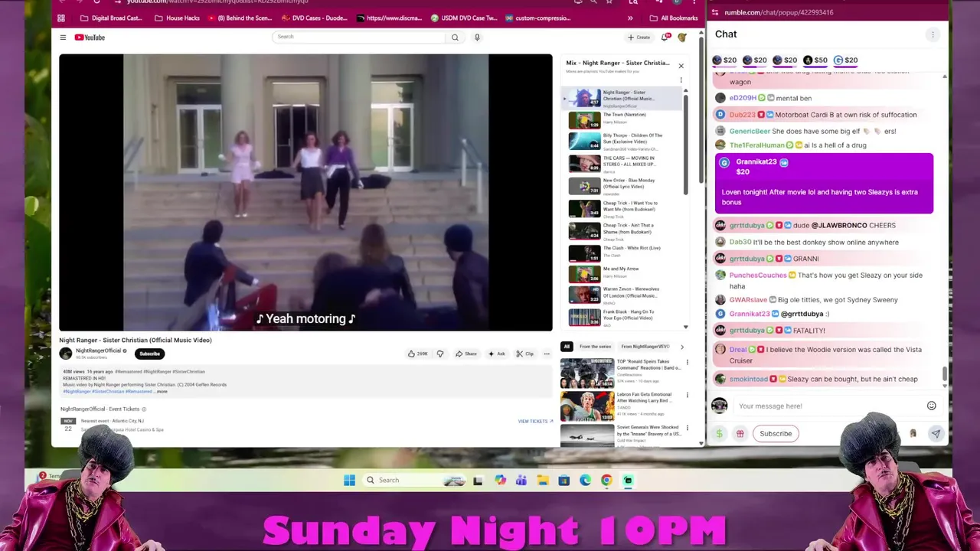980x551 pixels.
Task: Select the From NightRangerVEVO chip
Action: 645,347
